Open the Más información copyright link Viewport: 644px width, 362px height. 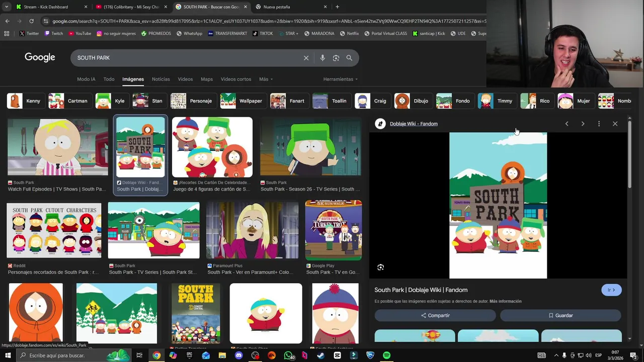click(x=506, y=301)
